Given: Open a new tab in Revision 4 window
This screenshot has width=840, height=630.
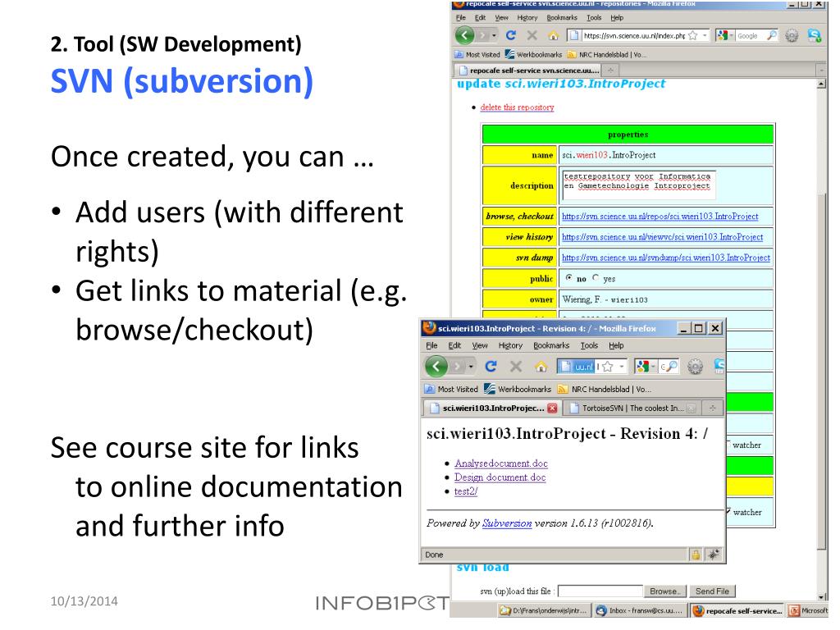Looking at the screenshot, I should point(713,409).
